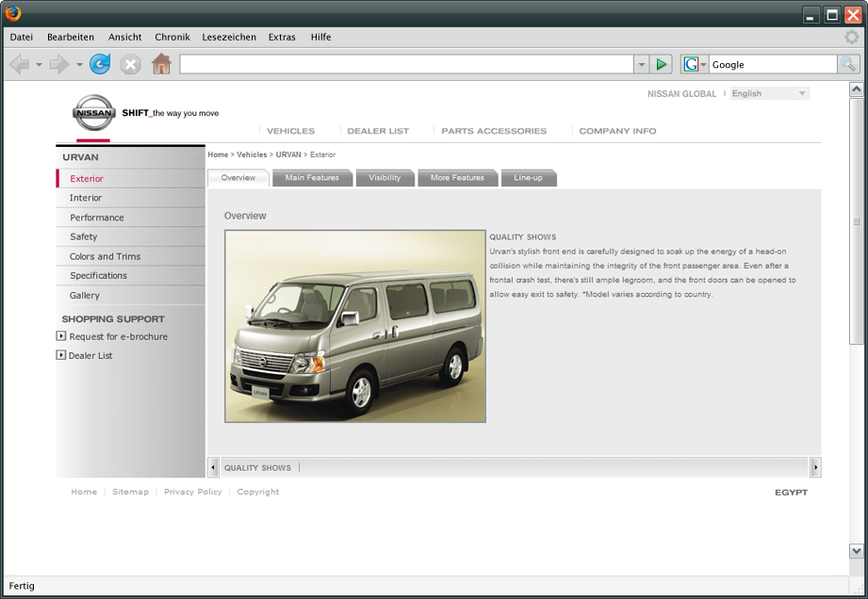Screen dimensions: 868x599
Task: Select Exterior in the URVAN sidebar
Action: click(131, 179)
